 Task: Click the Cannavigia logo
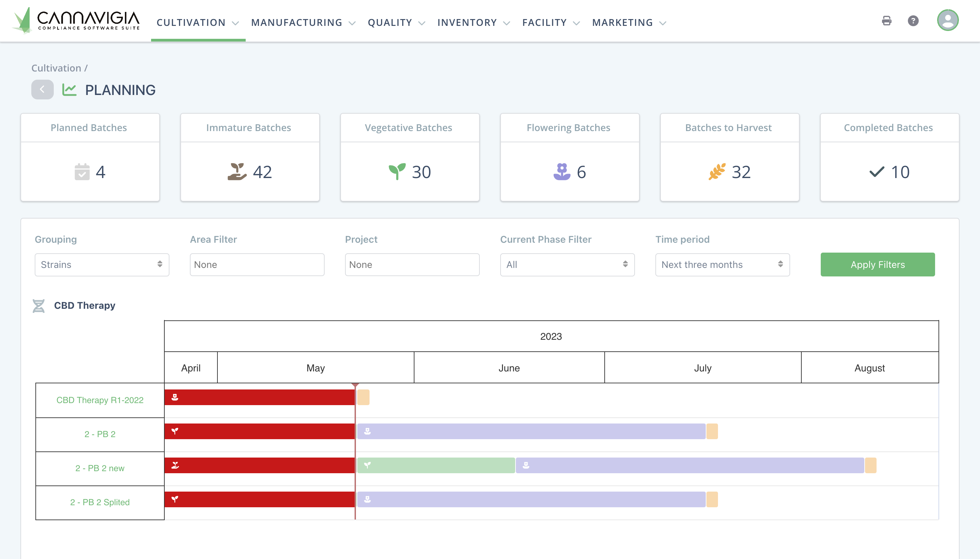[x=76, y=20]
